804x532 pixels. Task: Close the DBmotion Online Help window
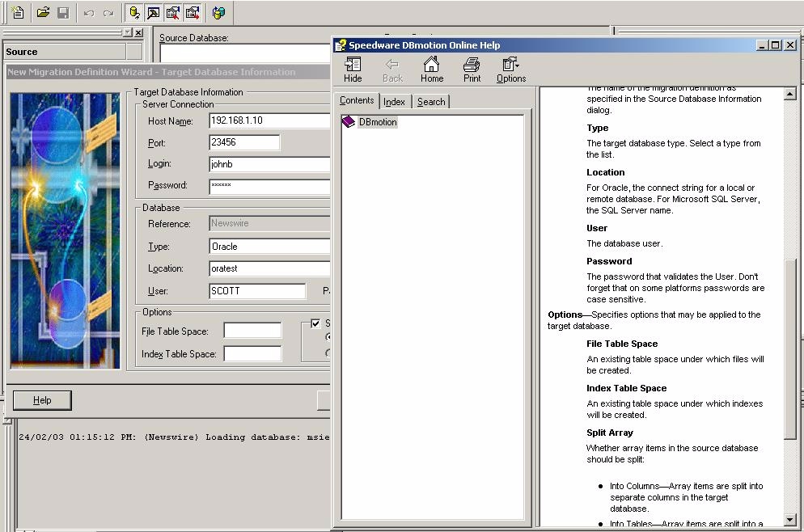(x=790, y=45)
